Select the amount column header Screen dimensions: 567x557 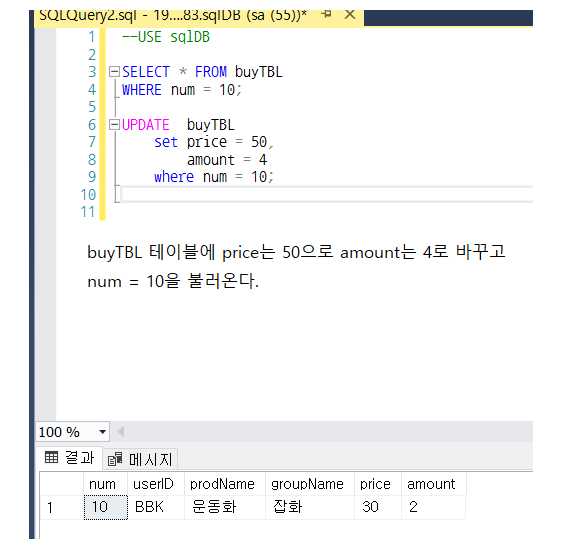[x=434, y=484]
